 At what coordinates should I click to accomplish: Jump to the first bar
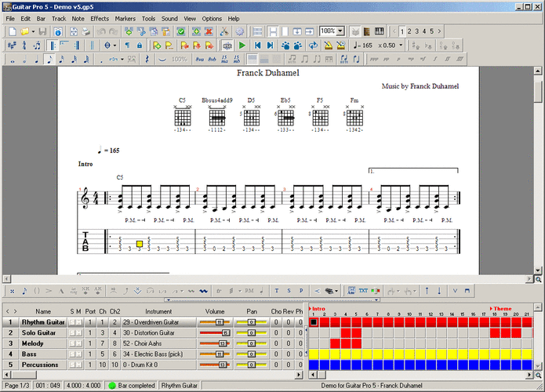[x=257, y=45]
